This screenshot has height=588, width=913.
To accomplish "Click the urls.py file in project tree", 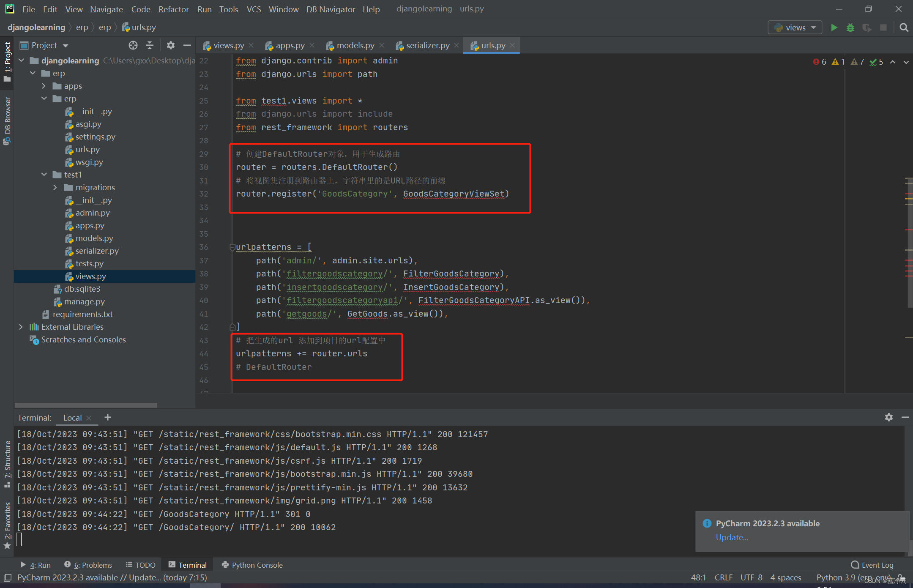I will pos(87,150).
